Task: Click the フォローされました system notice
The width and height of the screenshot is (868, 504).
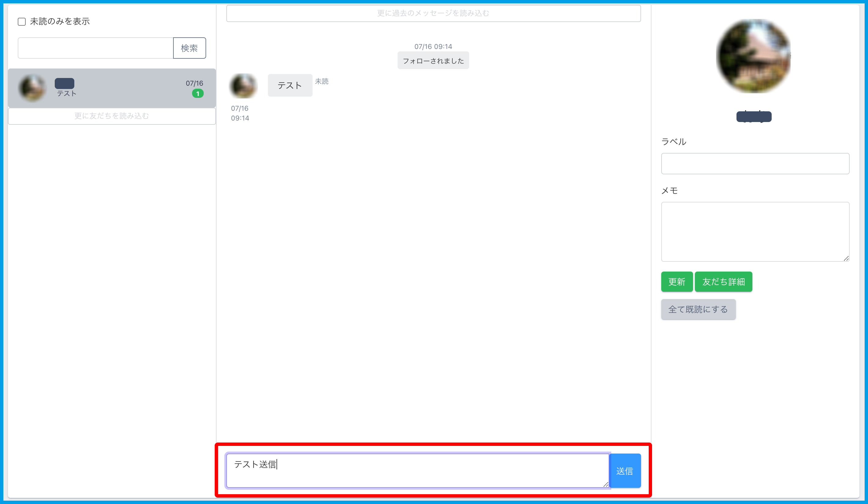Action: [433, 61]
